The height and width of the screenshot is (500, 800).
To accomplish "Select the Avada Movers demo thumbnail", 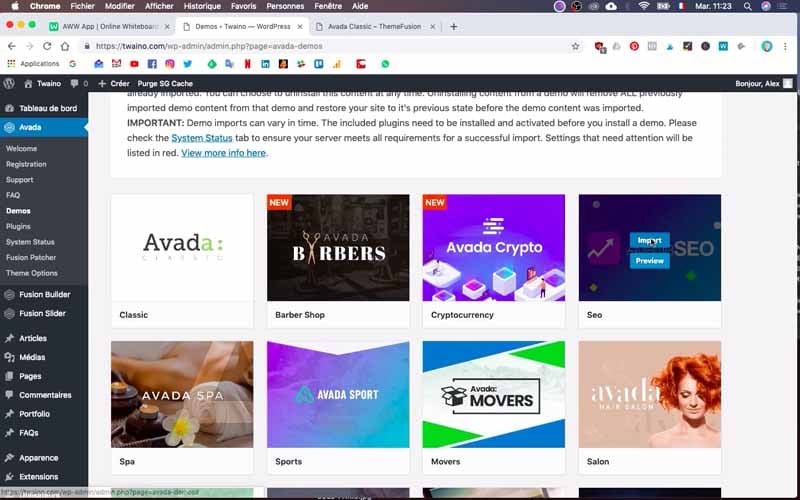I will click(x=493, y=394).
